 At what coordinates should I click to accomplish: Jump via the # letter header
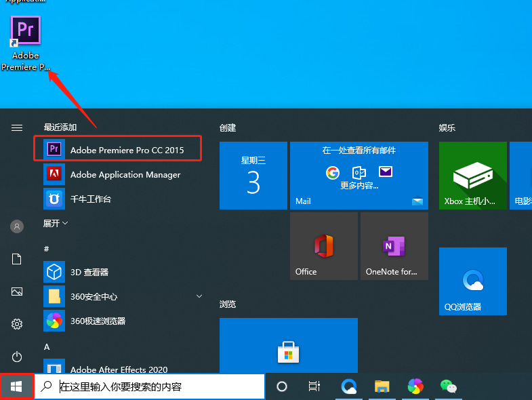point(47,249)
